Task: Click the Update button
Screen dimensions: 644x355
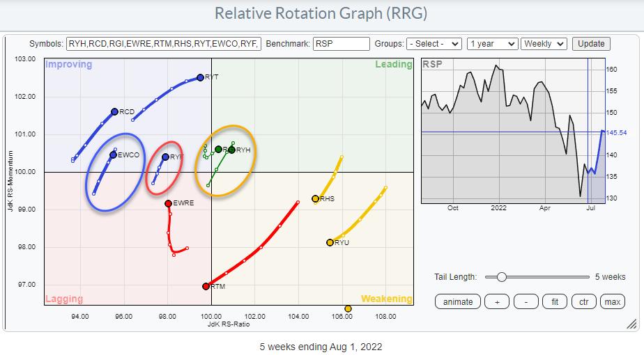Action: (x=591, y=43)
